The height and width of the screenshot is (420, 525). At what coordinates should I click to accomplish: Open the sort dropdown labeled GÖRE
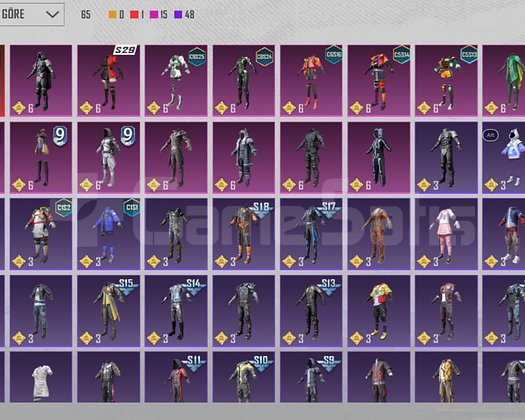(31, 14)
